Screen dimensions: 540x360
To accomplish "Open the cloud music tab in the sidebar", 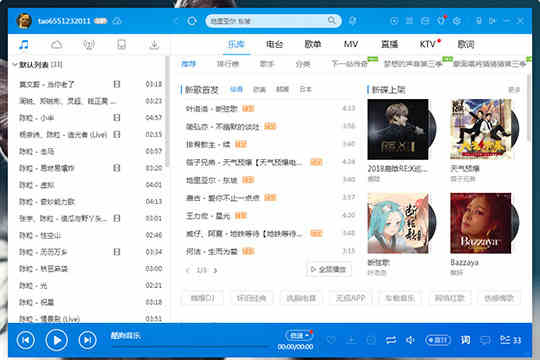I will tap(56, 44).
